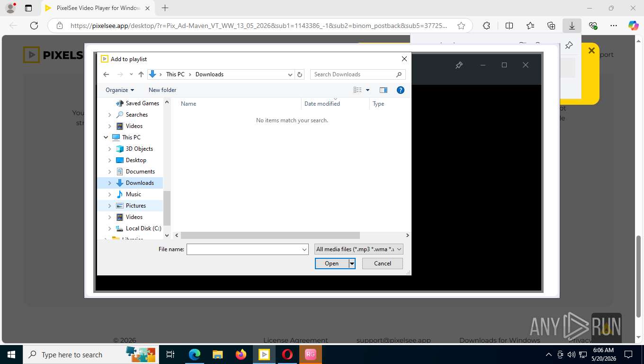Image resolution: width=644 pixels, height=364 pixels.
Task: Close the yellow PixelSee banner
Action: tap(591, 51)
